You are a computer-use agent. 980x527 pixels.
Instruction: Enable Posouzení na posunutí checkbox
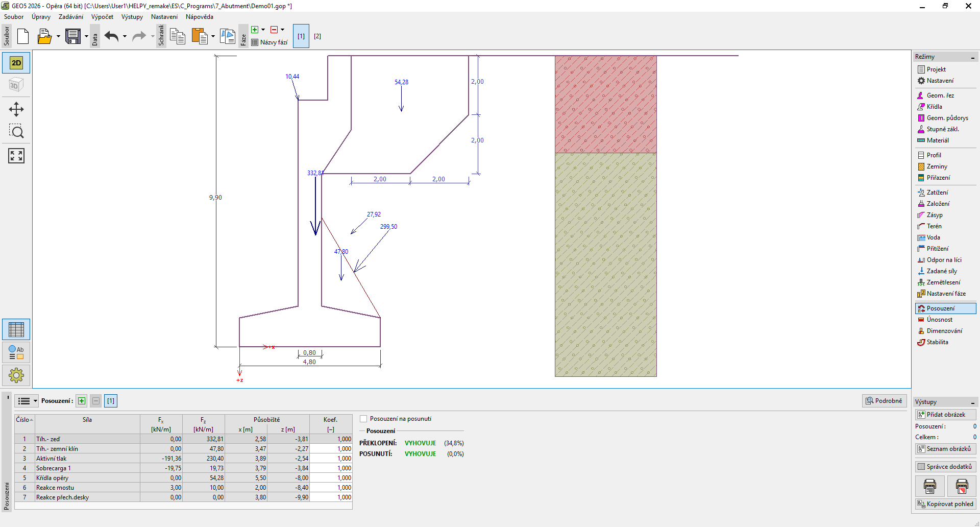coord(363,419)
